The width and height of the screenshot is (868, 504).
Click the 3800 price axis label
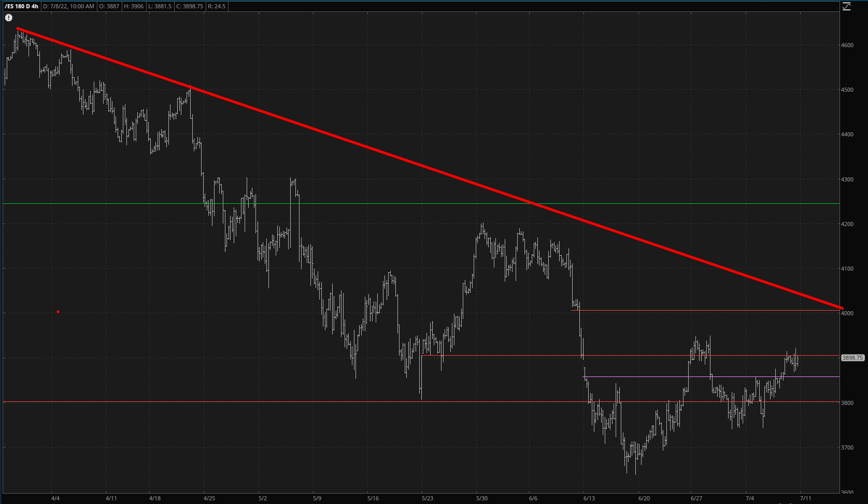[847, 403]
